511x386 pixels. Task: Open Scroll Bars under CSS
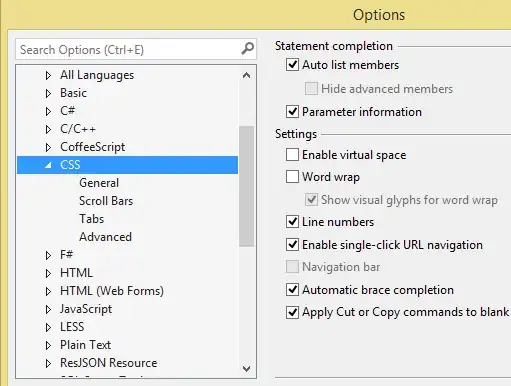pyautogui.click(x=106, y=201)
